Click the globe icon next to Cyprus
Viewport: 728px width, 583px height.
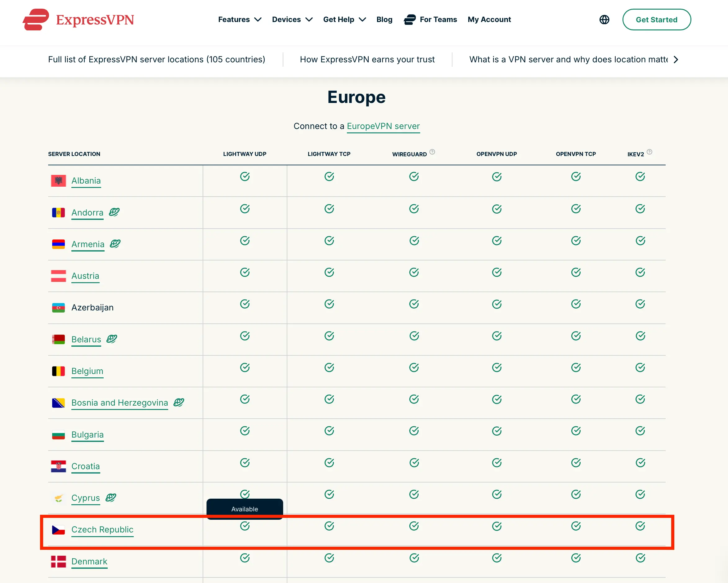click(111, 497)
